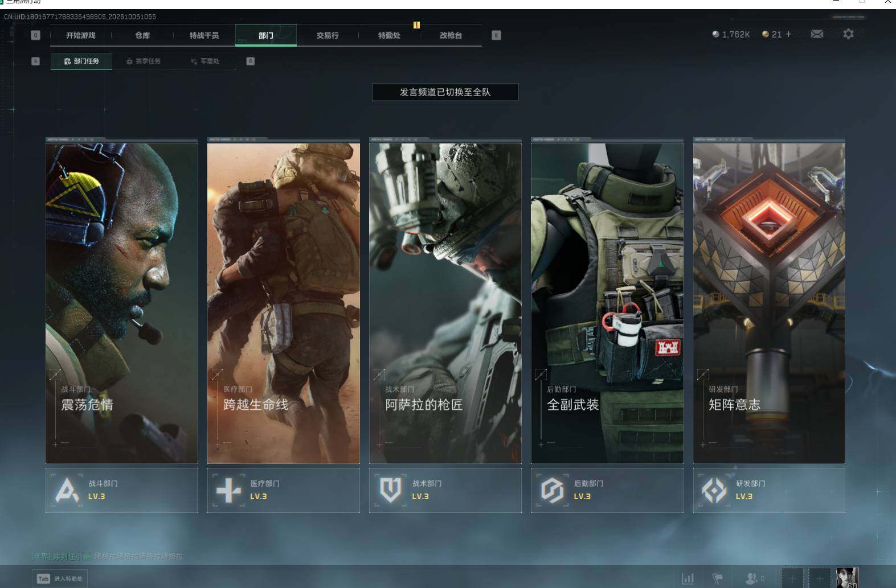Screen dimensions: 896x588
Task: Open the flag icon in bottom bar
Action: [718, 578]
